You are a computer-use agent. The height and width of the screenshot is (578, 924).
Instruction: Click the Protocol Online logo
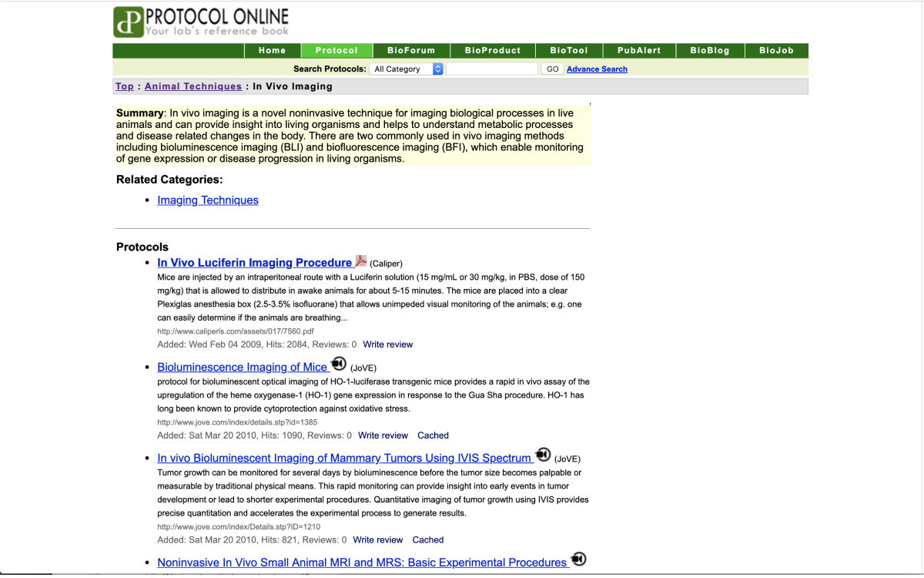pyautogui.click(x=201, y=22)
